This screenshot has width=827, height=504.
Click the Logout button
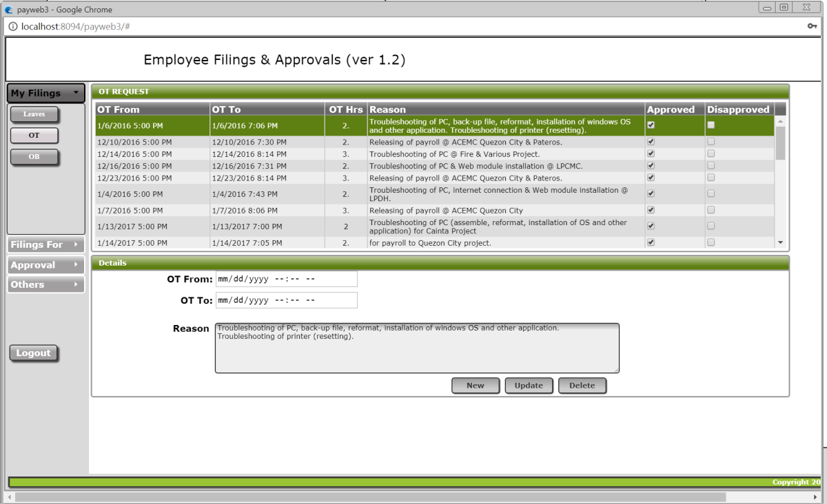point(34,353)
